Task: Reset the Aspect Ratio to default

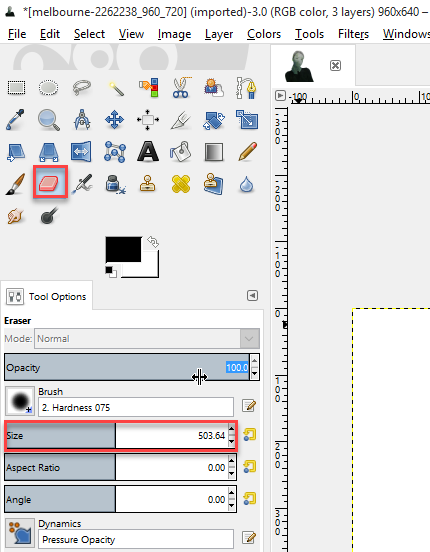Action: tap(249, 467)
